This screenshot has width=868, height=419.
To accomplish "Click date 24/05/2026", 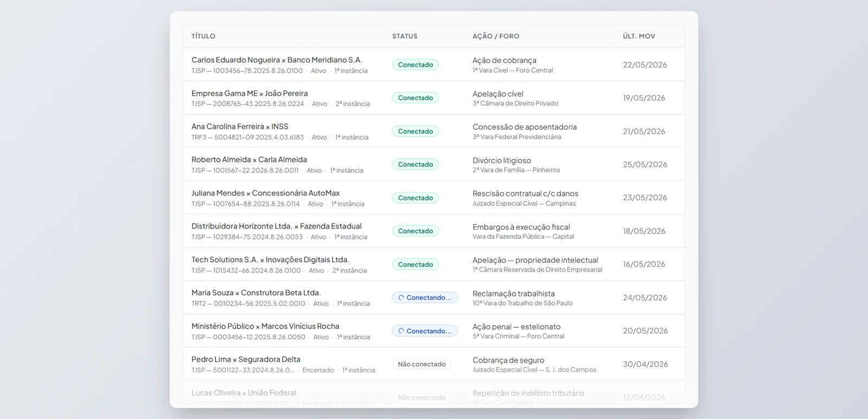I will click(645, 297).
